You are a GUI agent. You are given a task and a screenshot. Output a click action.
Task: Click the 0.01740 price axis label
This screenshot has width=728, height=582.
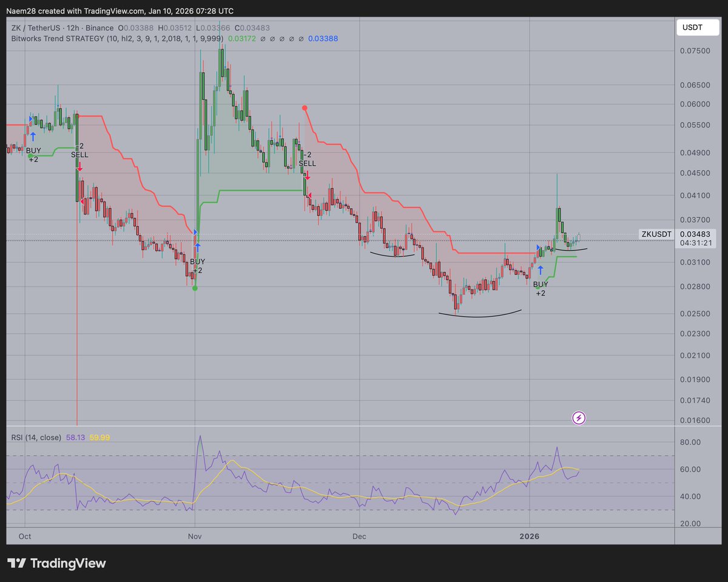click(696, 401)
